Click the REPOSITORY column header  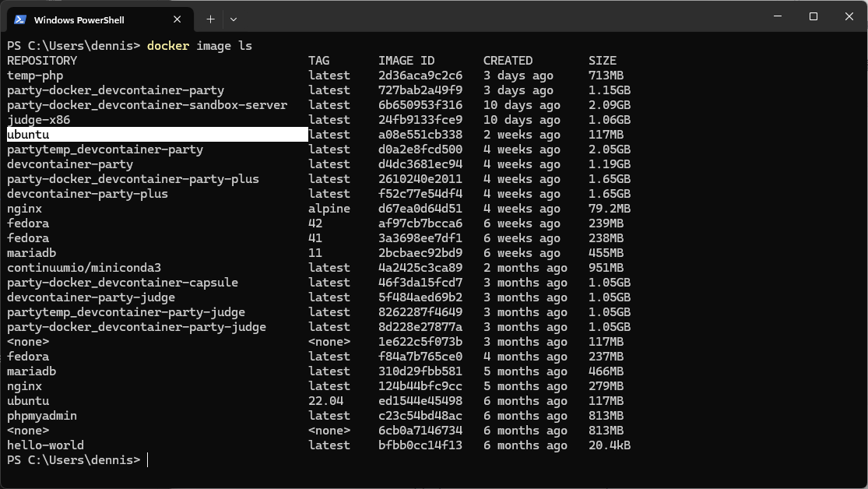pos(42,60)
